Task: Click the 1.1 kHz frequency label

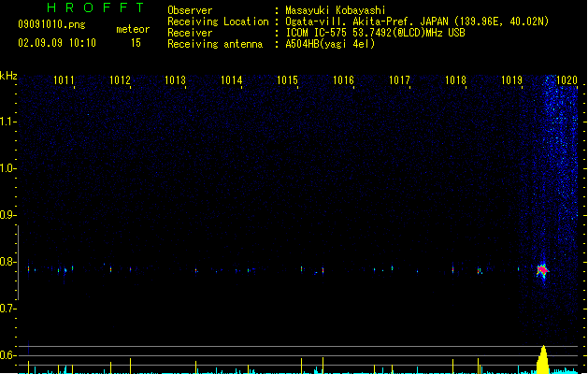Action: 7,122
